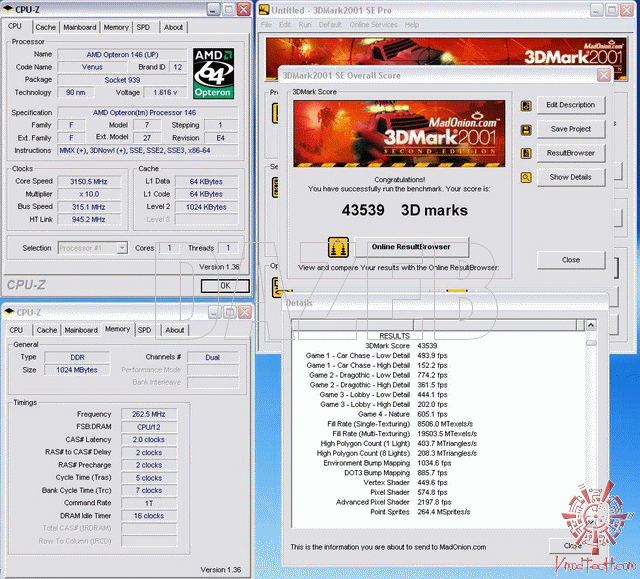640x579 pixels.
Task: Switch to Cache tab in top CPU-Z
Action: (45, 27)
